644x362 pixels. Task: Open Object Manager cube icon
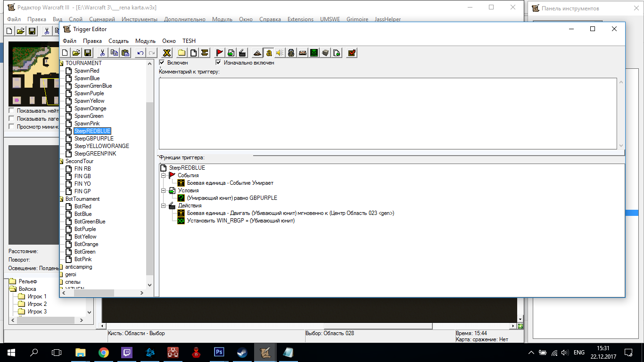click(x=325, y=53)
